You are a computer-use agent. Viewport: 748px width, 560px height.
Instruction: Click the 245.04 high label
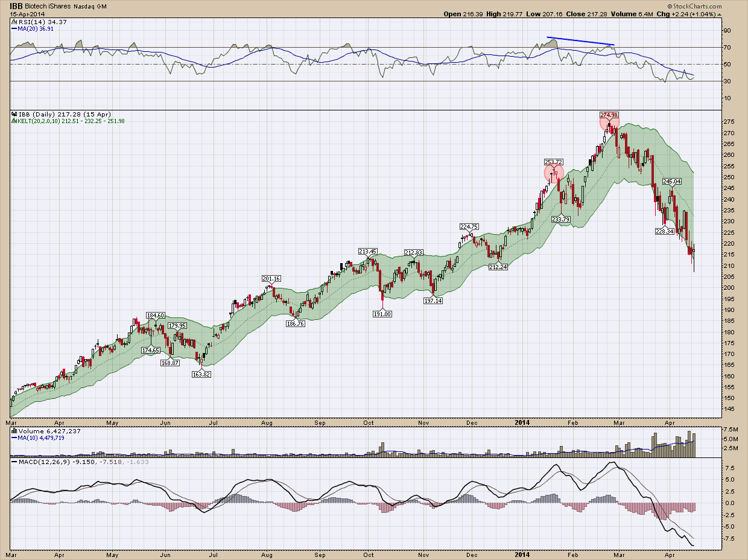[x=672, y=181]
